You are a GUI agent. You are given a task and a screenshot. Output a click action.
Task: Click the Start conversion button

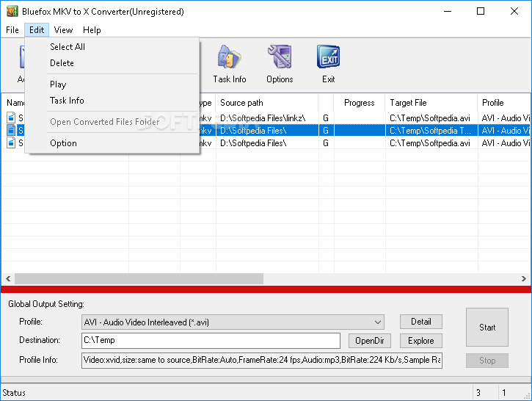[x=487, y=328]
